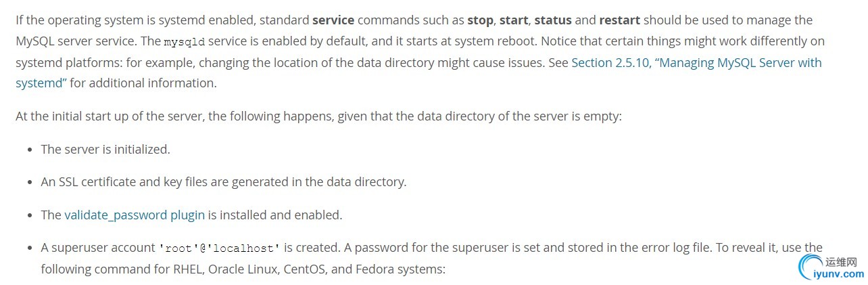868x285 pixels.
Task: Click the bullet before 'A superuser account'
Action: (30, 248)
